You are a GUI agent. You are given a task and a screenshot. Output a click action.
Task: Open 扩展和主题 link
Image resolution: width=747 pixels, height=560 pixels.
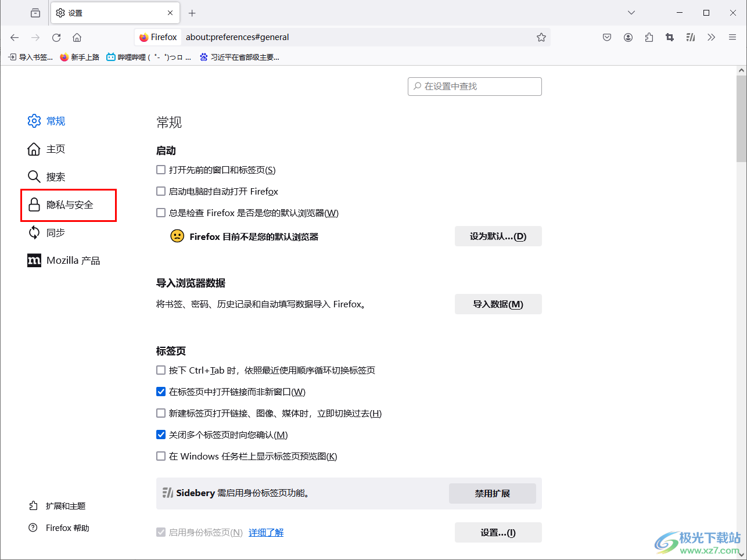click(x=57, y=506)
